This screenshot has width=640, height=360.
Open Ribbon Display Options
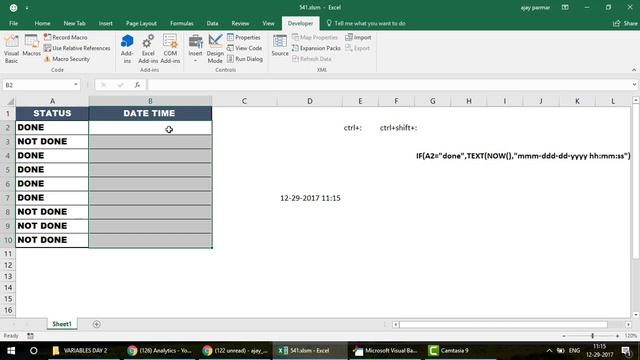pyautogui.click(x=565, y=7)
